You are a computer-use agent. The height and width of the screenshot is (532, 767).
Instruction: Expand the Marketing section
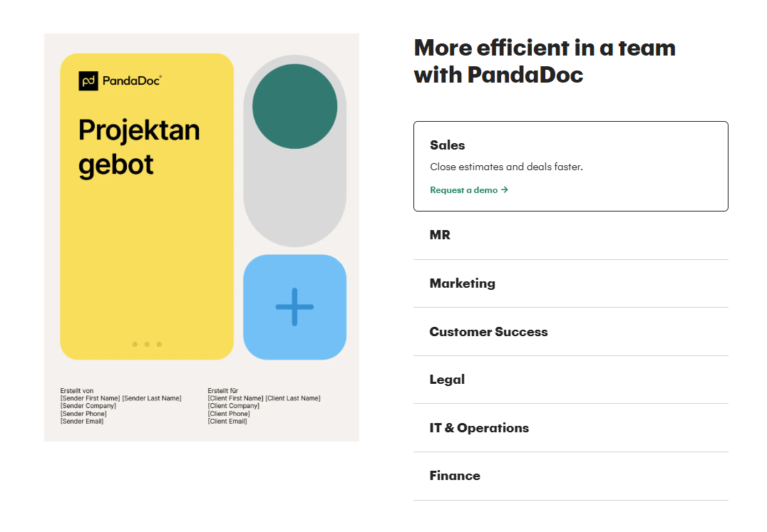462,283
